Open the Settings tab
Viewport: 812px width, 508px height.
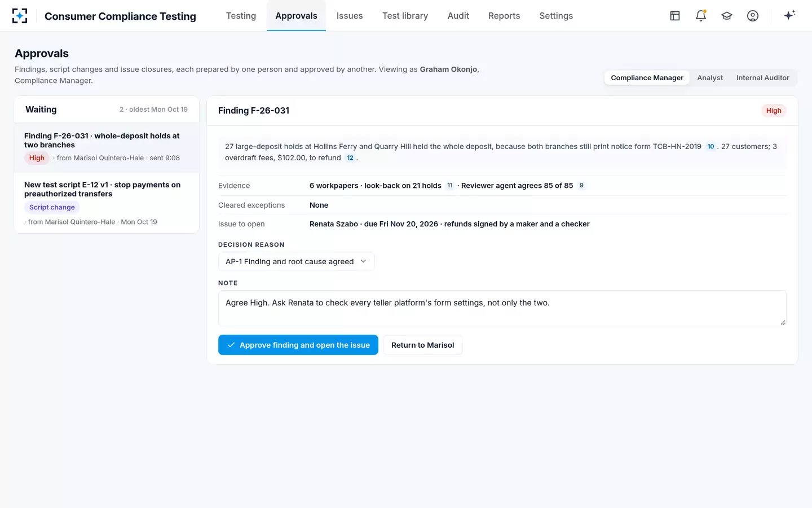pyautogui.click(x=556, y=16)
